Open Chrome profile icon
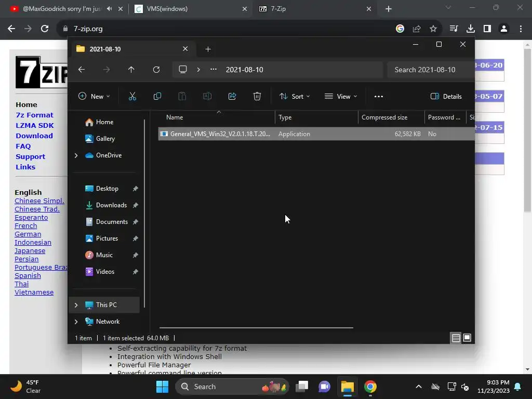532x399 pixels. [504, 29]
